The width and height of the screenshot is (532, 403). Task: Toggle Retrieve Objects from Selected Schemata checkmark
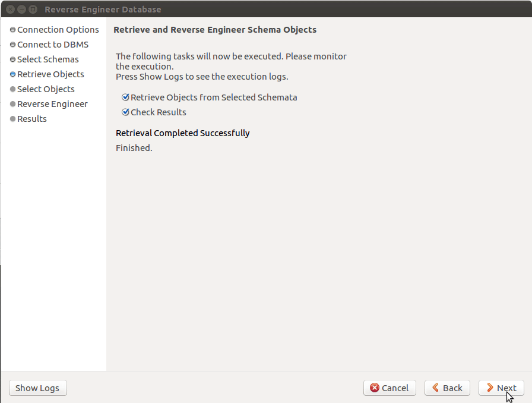125,97
